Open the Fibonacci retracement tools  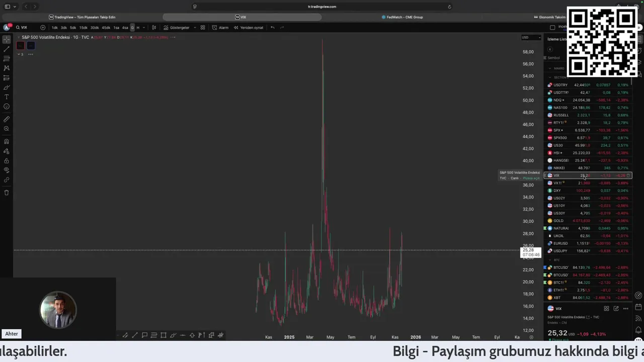click(7, 58)
